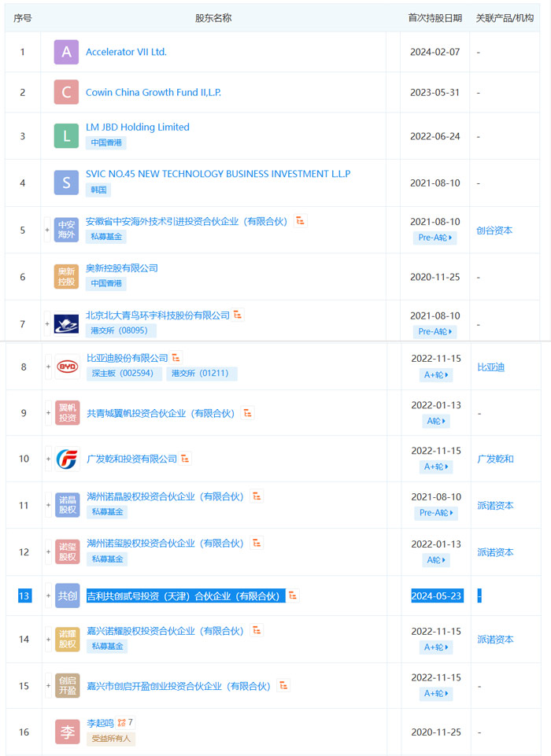The width and height of the screenshot is (551, 756).
Task: Open Pre-A轮 dropdown in 湖州诺晶 row
Action: click(436, 513)
